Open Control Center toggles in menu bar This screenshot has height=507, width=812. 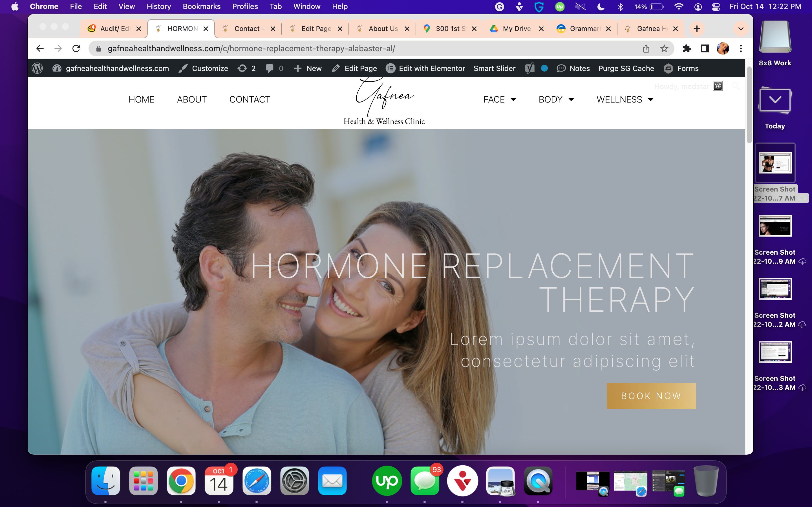(716, 7)
